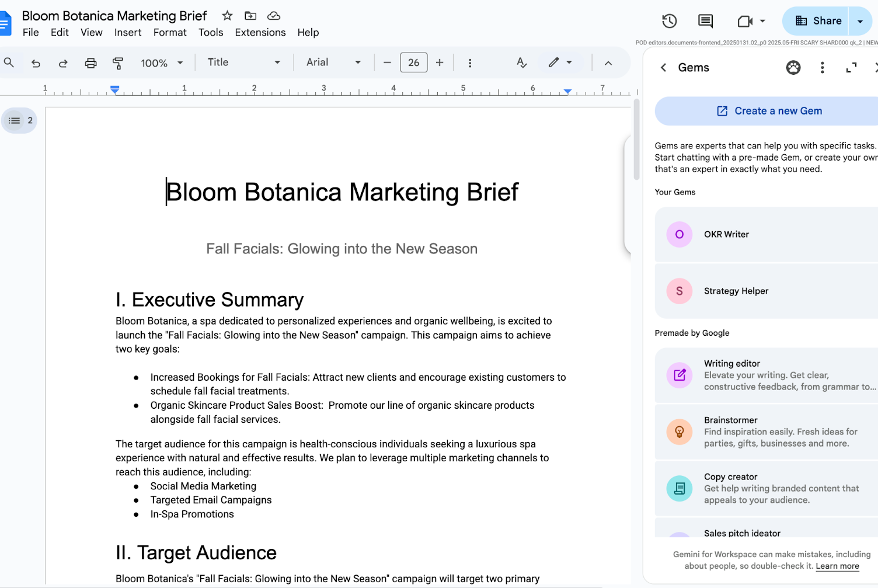Viewport: 878px width, 588px height.
Task: Open the Format menu
Action: point(169,32)
